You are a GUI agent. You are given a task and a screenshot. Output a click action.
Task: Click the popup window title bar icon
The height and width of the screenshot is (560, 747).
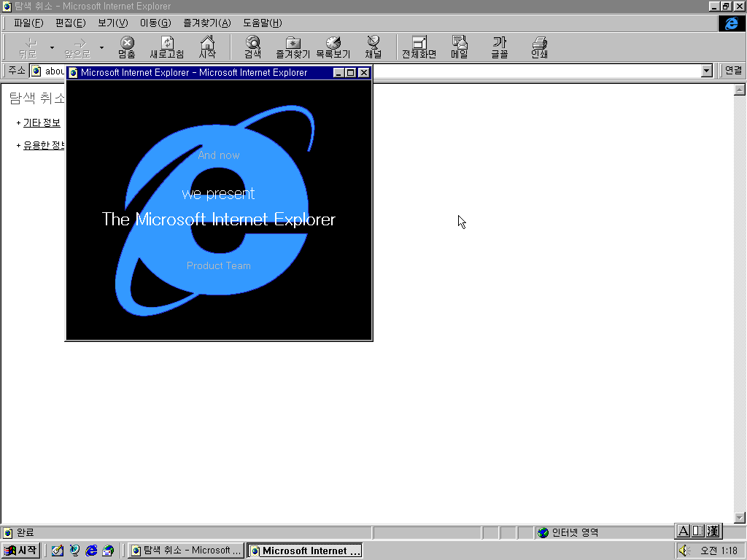pos(74,72)
